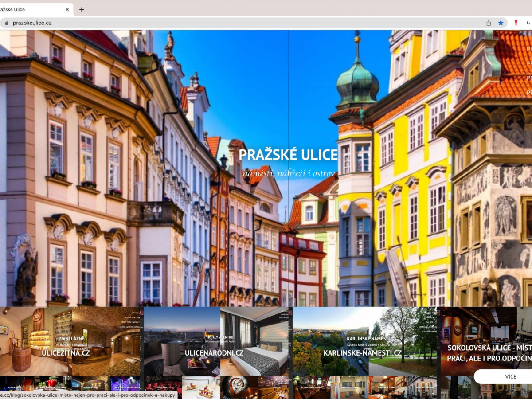
Task: Open the KARLINSKE-NAMESTI.CZ link
Action: 362,353
